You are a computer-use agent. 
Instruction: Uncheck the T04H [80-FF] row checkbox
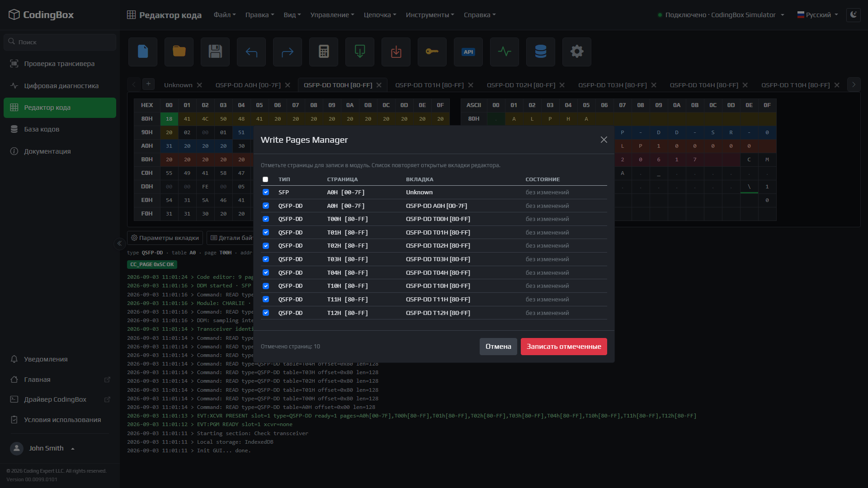pyautogui.click(x=266, y=272)
